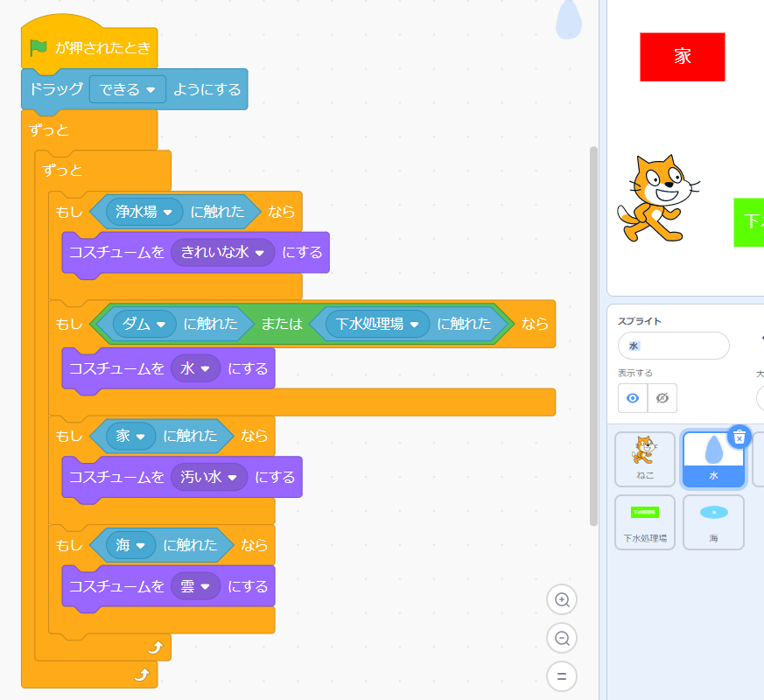764x700 pixels.
Task: Click the green flag on the hat block
Action: [x=39, y=47]
